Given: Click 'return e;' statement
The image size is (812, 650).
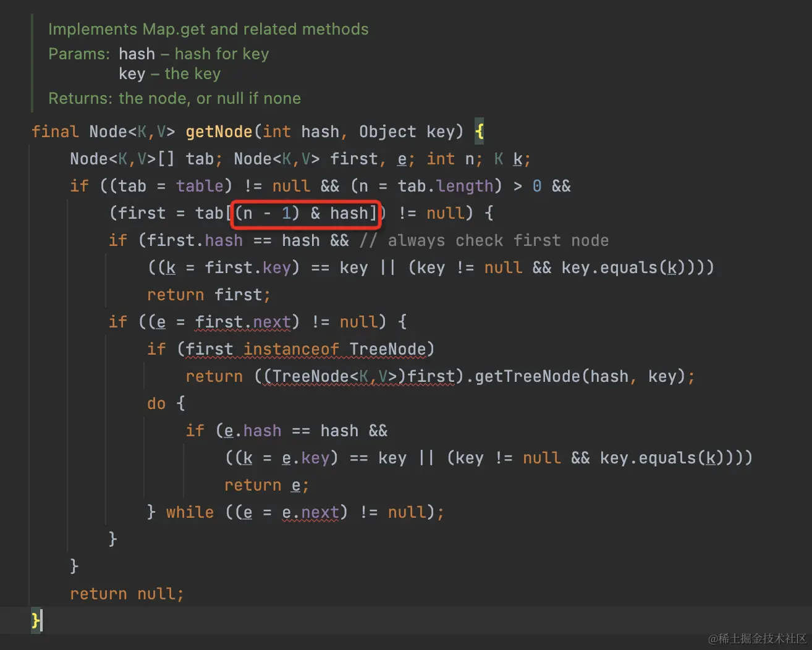Looking at the screenshot, I should coord(266,485).
